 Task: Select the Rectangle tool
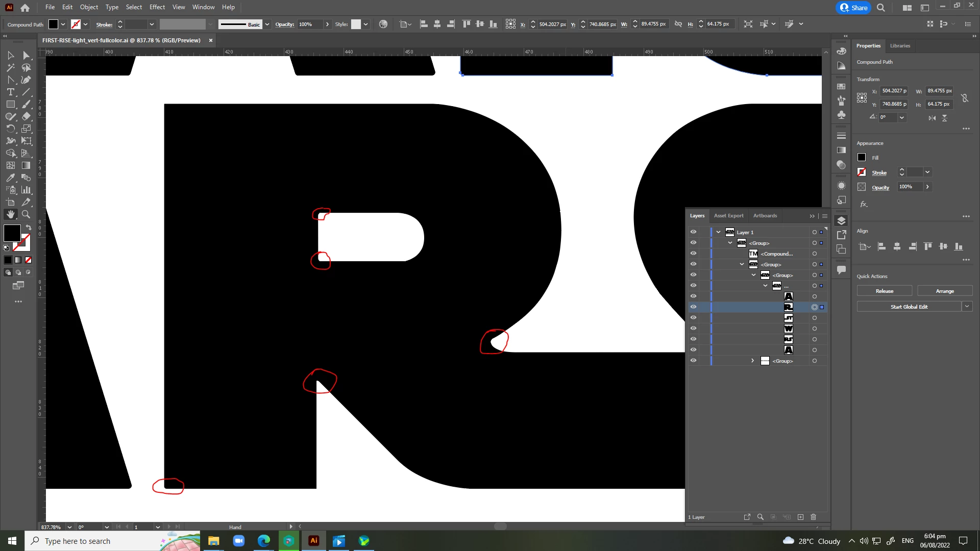(x=10, y=104)
